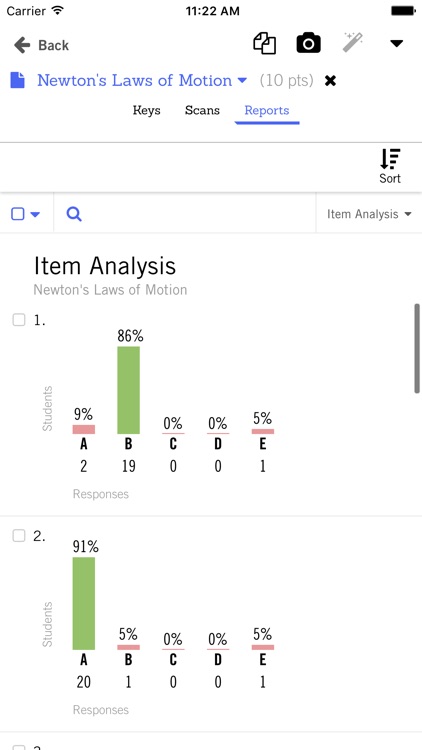
Task: Select the Reports tab
Action: [x=267, y=110]
